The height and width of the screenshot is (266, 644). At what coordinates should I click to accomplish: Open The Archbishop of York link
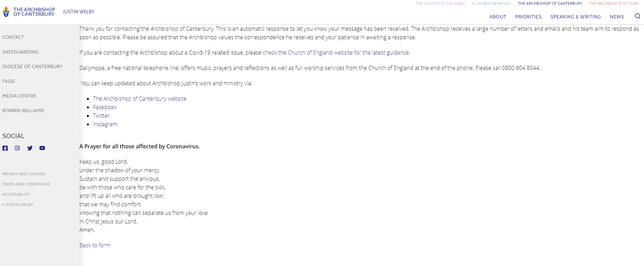tap(614, 3)
